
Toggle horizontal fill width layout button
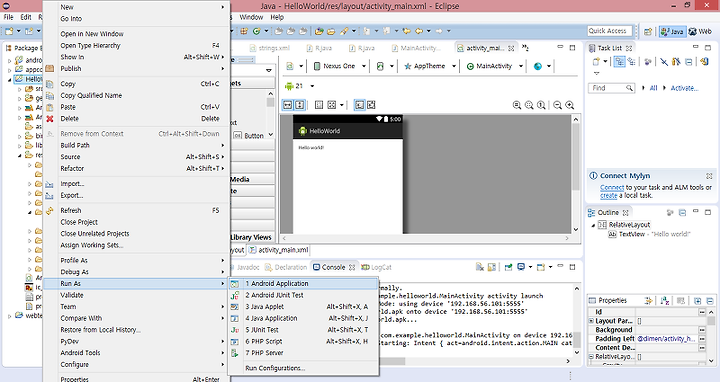point(287,105)
